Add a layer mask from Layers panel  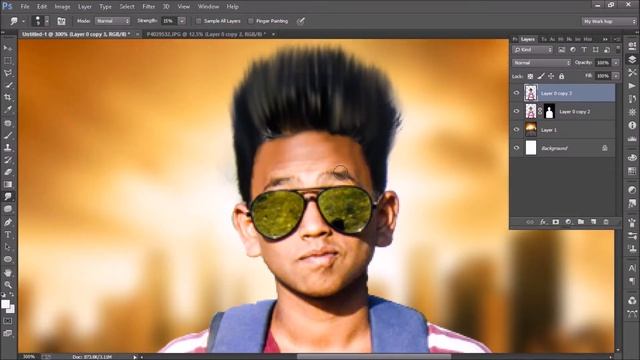[556, 222]
